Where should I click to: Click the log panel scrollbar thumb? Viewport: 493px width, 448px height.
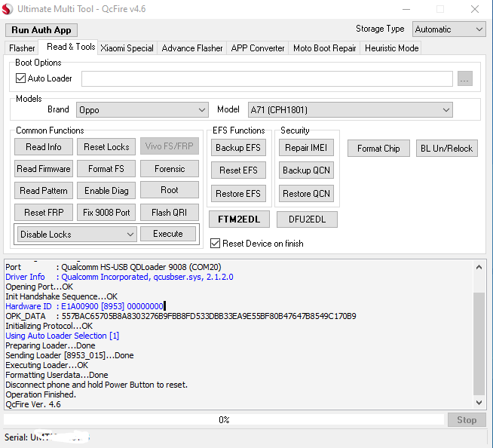pos(479,344)
